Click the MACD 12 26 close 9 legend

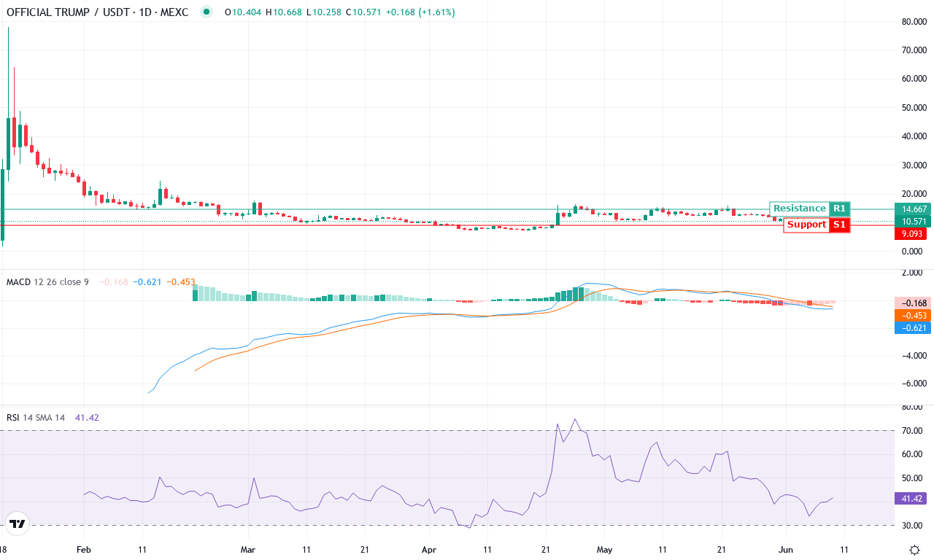coord(47,281)
